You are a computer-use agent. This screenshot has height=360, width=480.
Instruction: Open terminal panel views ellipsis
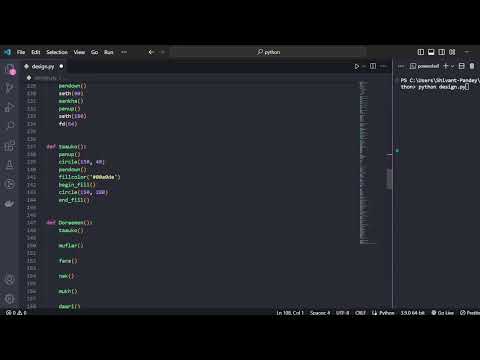click(401, 66)
